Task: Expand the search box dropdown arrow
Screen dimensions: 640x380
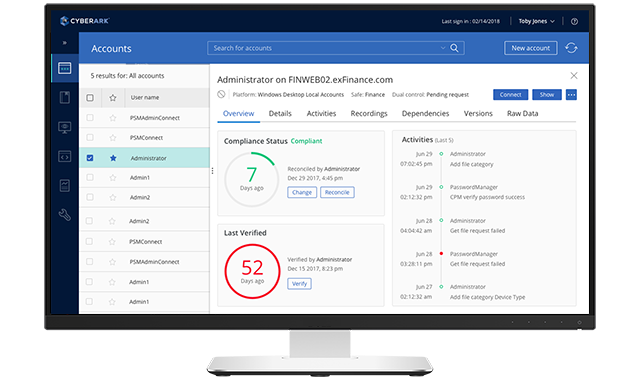Action: 443,48
